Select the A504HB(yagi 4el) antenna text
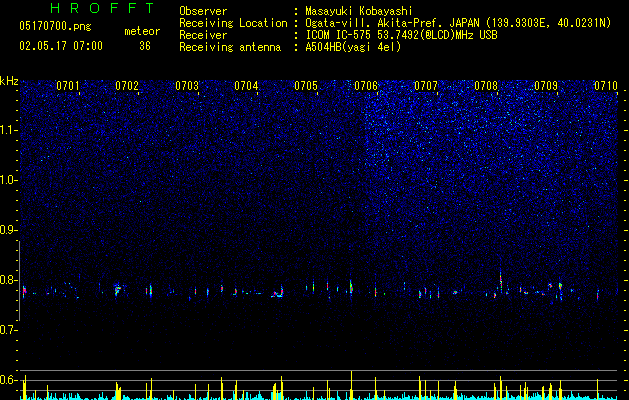 353,47
